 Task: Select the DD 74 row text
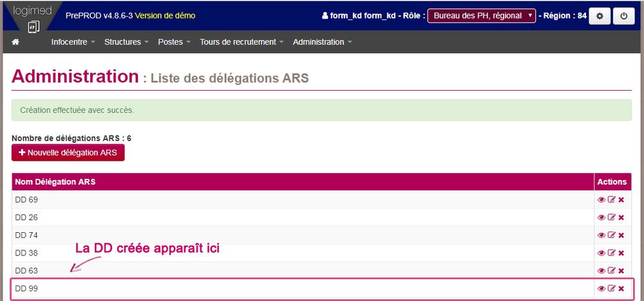click(x=26, y=235)
